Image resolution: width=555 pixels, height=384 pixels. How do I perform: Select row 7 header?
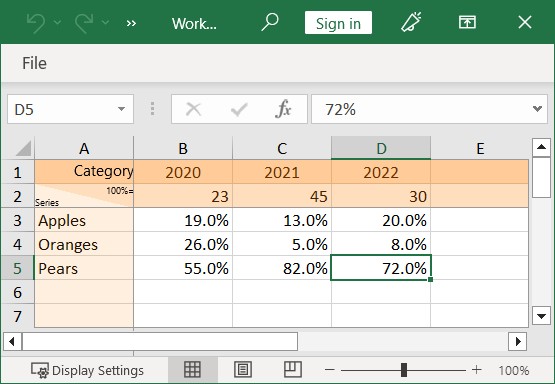coord(17,316)
